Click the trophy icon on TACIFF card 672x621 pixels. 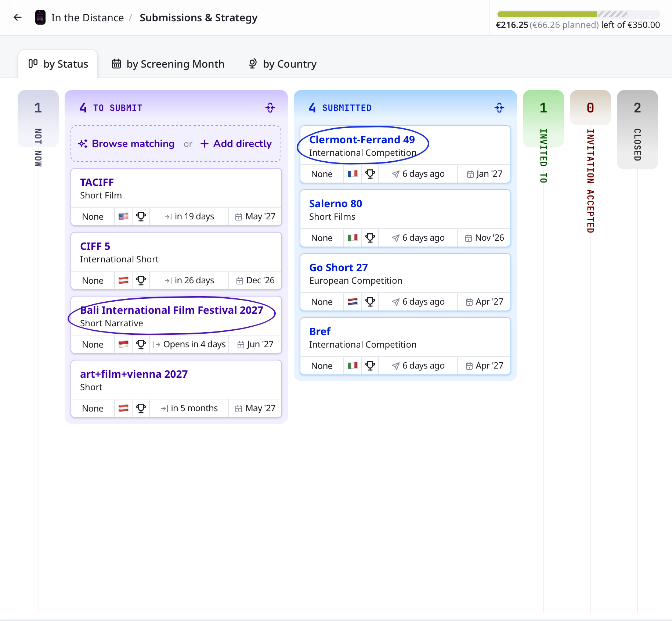click(x=141, y=216)
